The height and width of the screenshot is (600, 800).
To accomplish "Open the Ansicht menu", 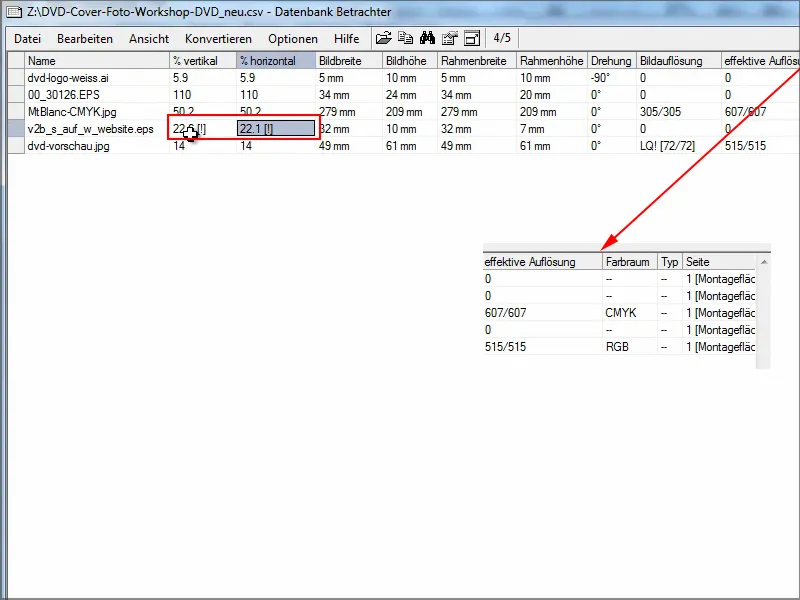I will pyautogui.click(x=149, y=39).
